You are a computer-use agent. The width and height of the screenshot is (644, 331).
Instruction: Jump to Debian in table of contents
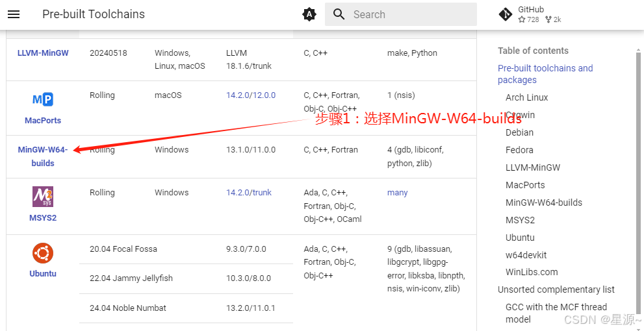pos(519,132)
